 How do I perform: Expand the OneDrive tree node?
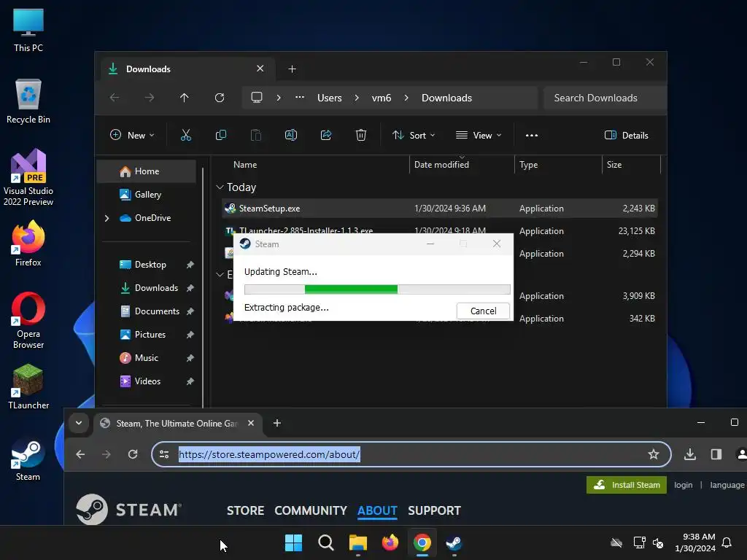(x=107, y=218)
